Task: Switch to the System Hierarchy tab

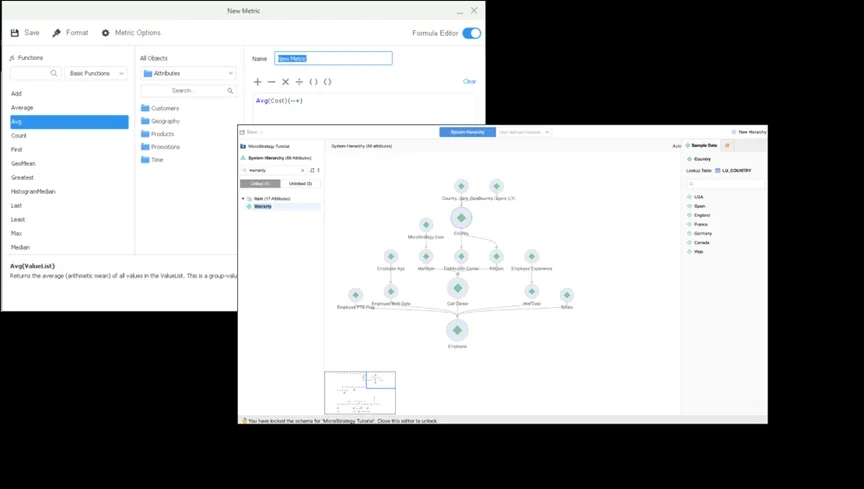Action: tap(467, 132)
